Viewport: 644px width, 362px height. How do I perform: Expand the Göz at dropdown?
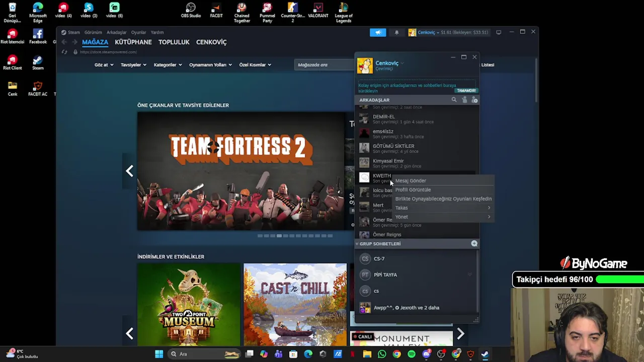(x=104, y=65)
